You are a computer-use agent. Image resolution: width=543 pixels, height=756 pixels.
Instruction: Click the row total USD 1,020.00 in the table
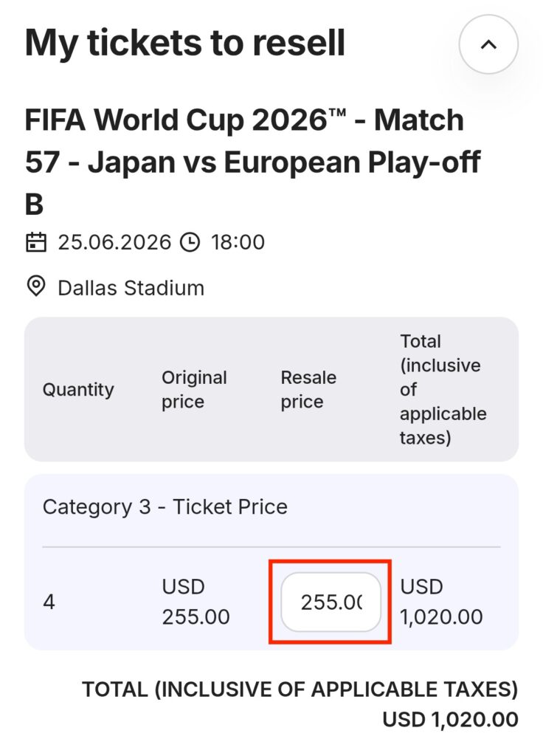pos(441,602)
